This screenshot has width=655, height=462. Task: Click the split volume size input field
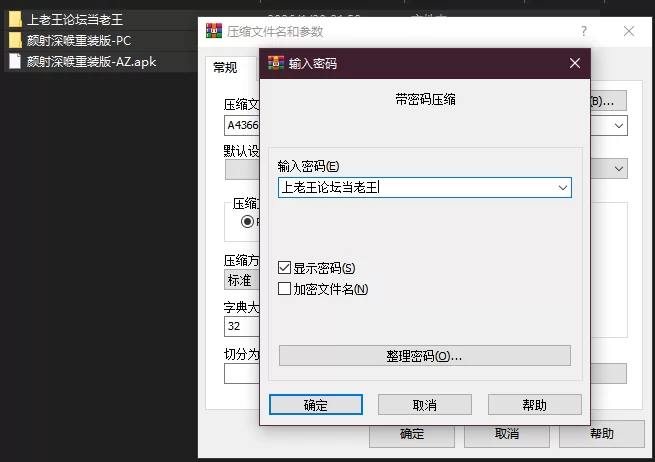click(242, 373)
